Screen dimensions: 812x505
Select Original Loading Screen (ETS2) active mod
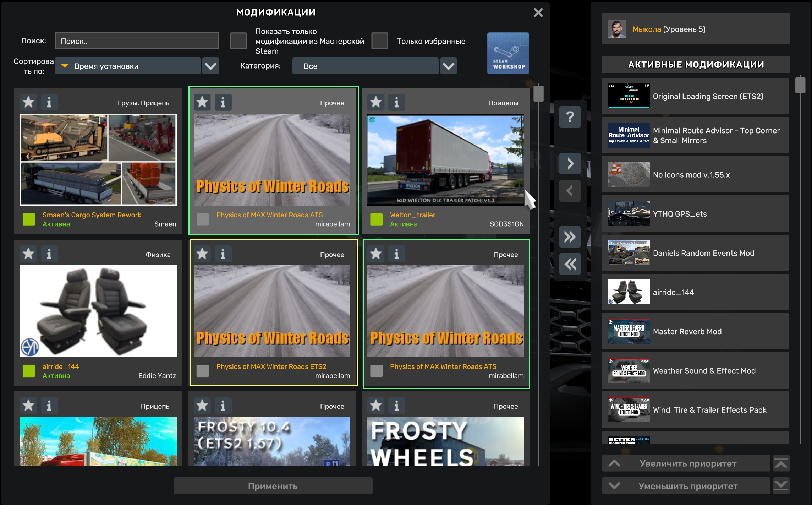click(x=696, y=96)
